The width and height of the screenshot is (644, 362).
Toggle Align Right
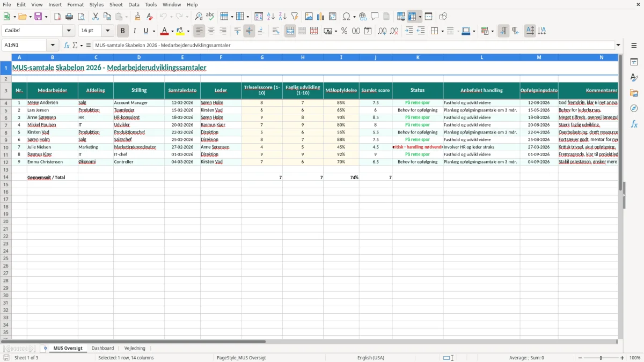223,31
